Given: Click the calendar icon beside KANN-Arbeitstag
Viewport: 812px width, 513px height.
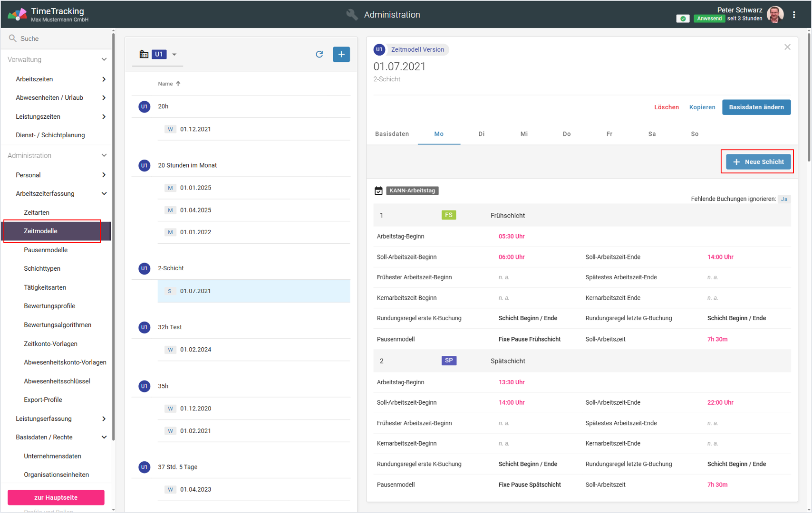Looking at the screenshot, I should click(x=378, y=190).
